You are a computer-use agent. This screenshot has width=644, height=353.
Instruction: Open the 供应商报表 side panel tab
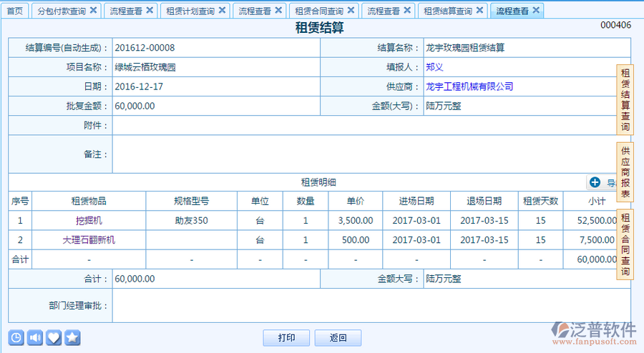pyautogui.click(x=625, y=172)
